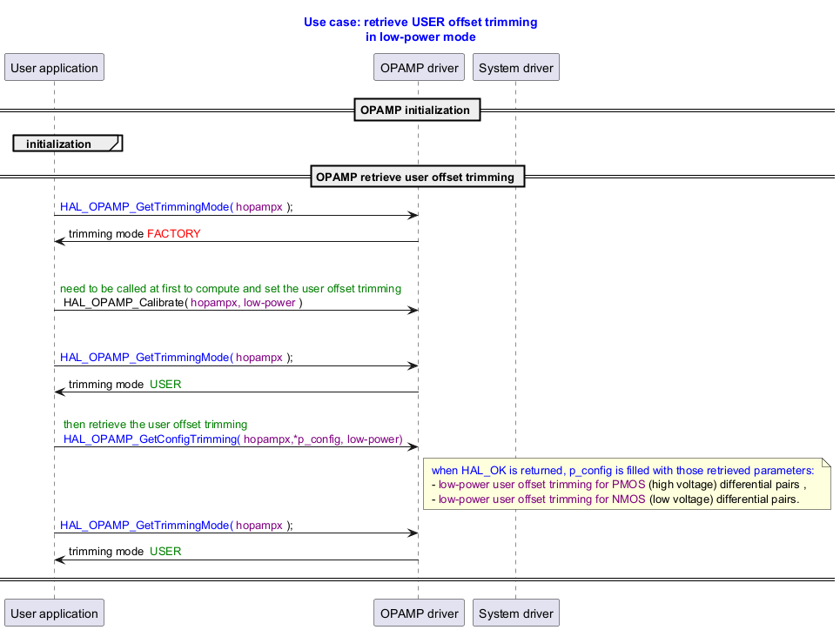This screenshot has width=840, height=630.
Task: Click the first HAL_OPAMP_GetTrimmingMode call below the divider
Action: [x=176, y=207]
